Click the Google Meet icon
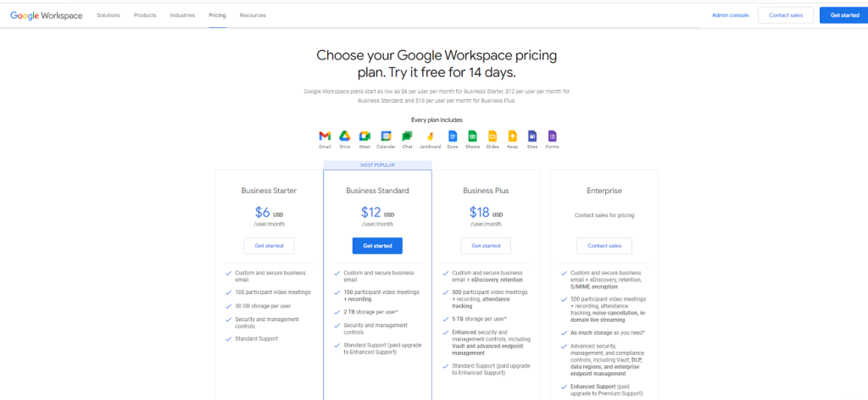 click(364, 136)
